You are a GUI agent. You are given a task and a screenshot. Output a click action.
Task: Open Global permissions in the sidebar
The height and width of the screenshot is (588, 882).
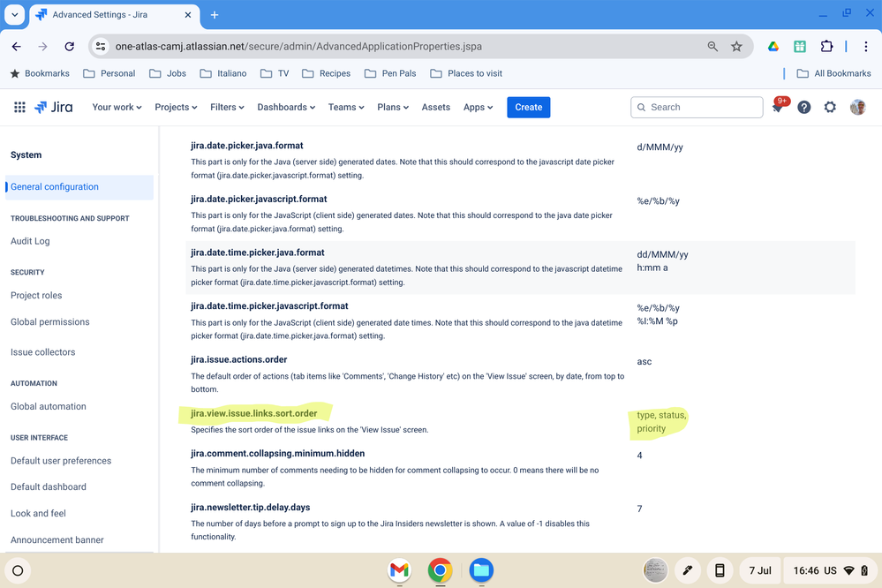pos(49,322)
